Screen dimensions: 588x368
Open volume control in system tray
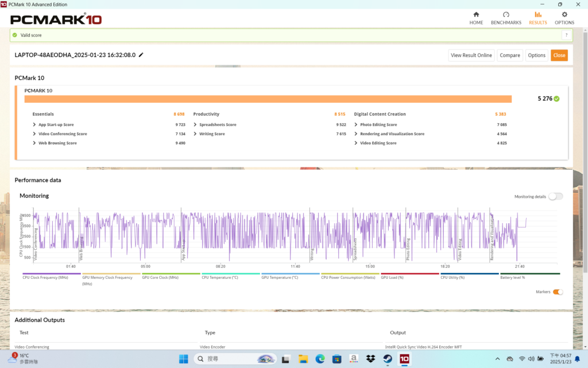(x=531, y=359)
